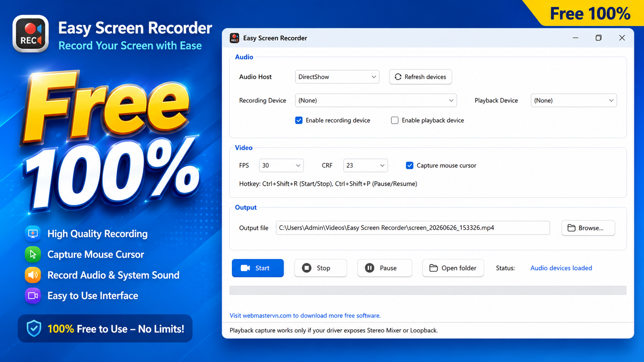644x362 pixels.
Task: Expand the Playback Device dropdown
Action: pos(574,100)
